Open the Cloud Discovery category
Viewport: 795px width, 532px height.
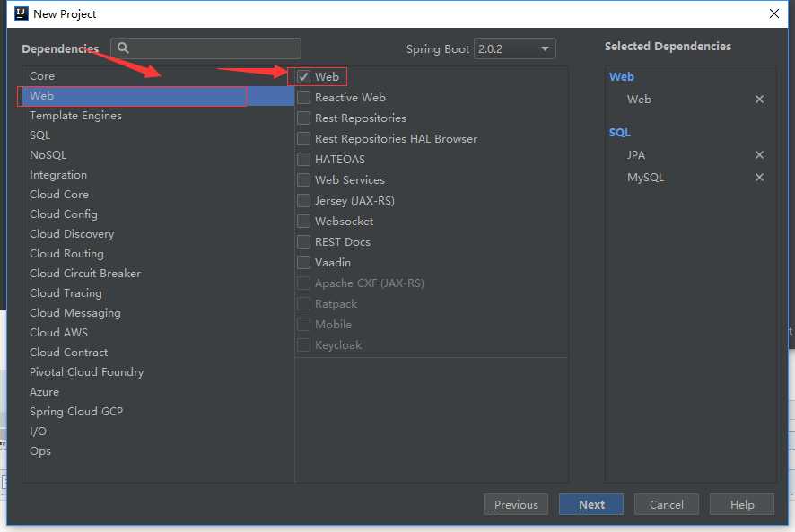tap(158, 234)
